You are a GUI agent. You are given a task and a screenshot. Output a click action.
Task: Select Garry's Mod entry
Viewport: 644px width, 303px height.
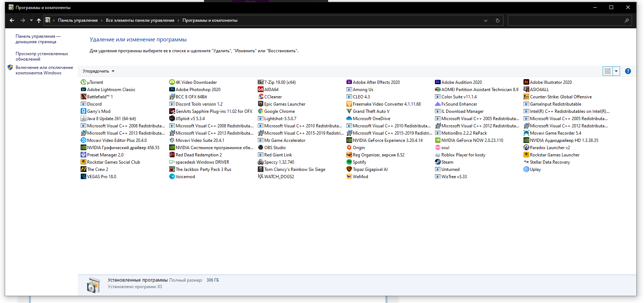[95, 111]
